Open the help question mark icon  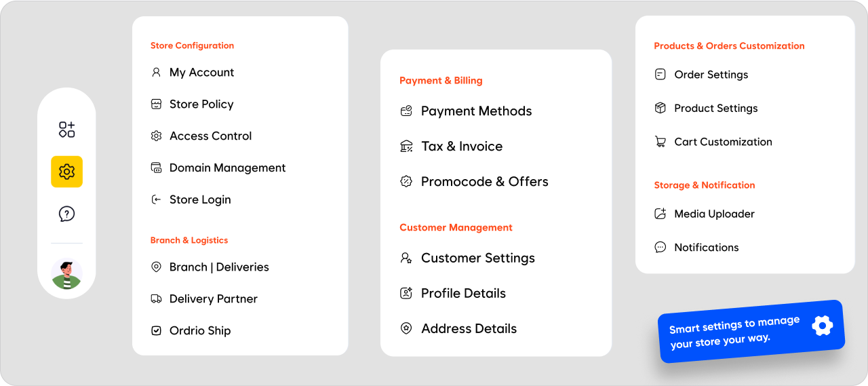point(66,214)
